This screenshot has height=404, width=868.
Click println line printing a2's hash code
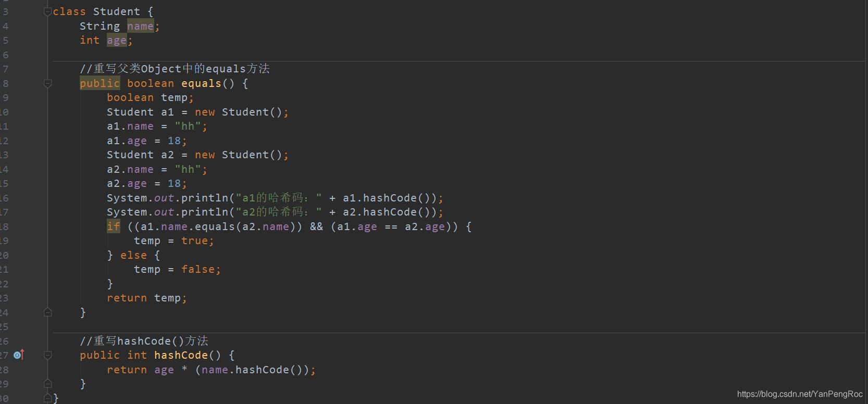tap(275, 212)
